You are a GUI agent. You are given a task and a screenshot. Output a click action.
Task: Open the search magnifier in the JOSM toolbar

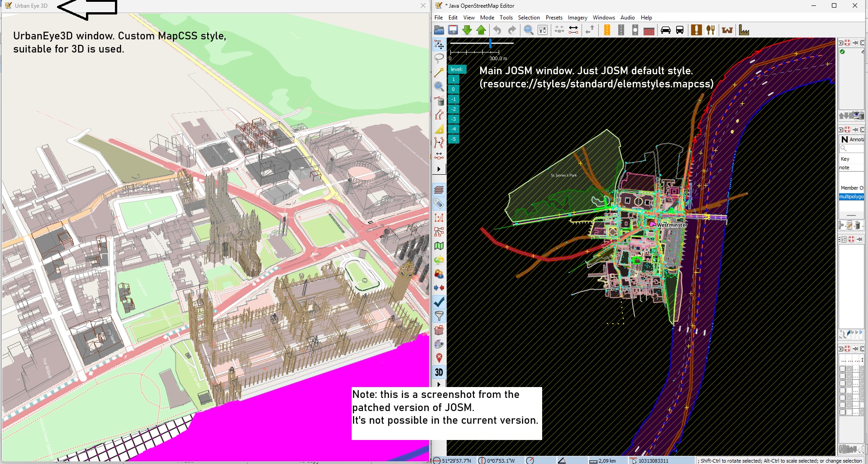coord(528,30)
